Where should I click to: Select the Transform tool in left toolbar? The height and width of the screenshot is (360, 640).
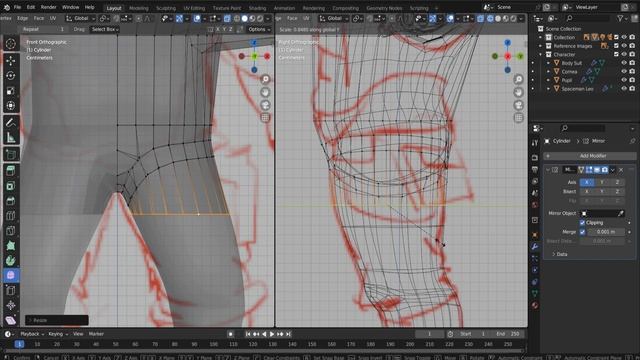click(x=11, y=106)
